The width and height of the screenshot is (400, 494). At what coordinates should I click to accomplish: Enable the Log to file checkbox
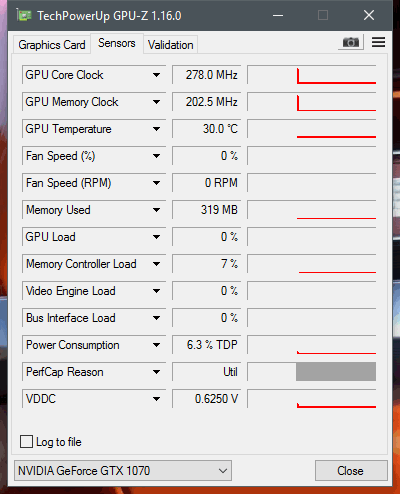click(26, 442)
